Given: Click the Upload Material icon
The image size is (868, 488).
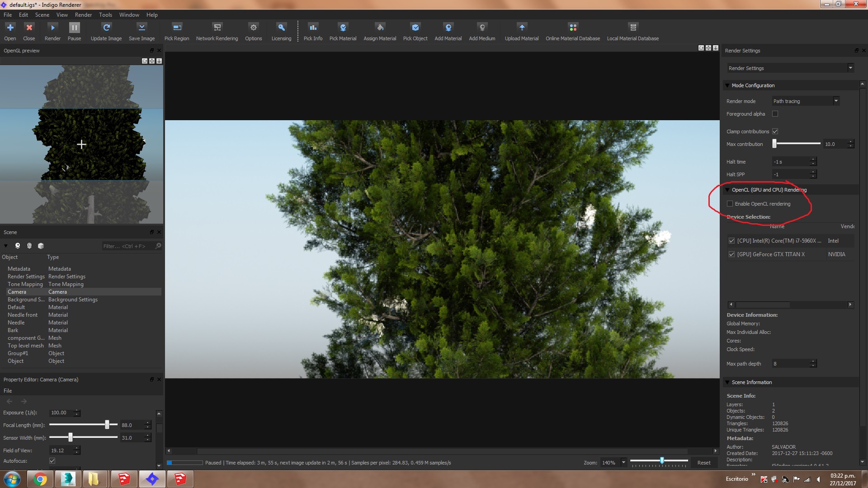Looking at the screenshot, I should point(521,28).
